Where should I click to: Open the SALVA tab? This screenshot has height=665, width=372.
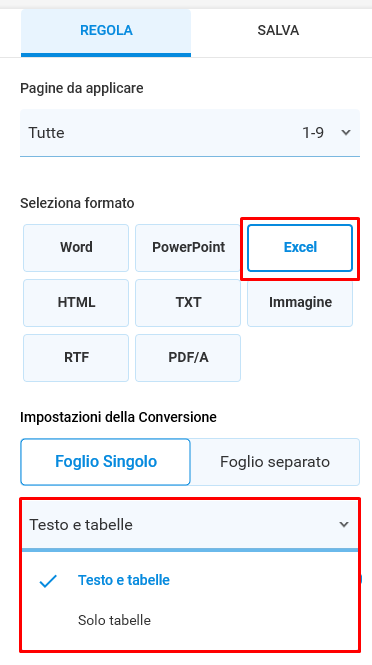[278, 31]
